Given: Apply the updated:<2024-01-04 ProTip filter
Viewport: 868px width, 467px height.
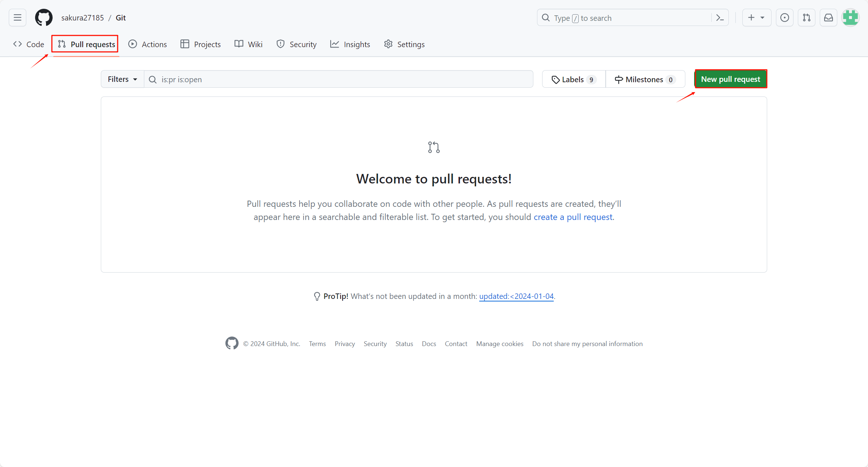Looking at the screenshot, I should tap(516, 296).
